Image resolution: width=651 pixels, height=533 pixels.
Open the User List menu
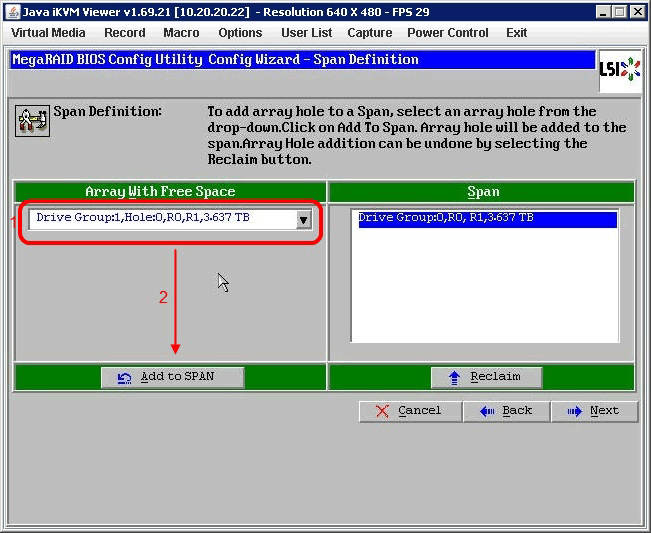pyautogui.click(x=306, y=33)
